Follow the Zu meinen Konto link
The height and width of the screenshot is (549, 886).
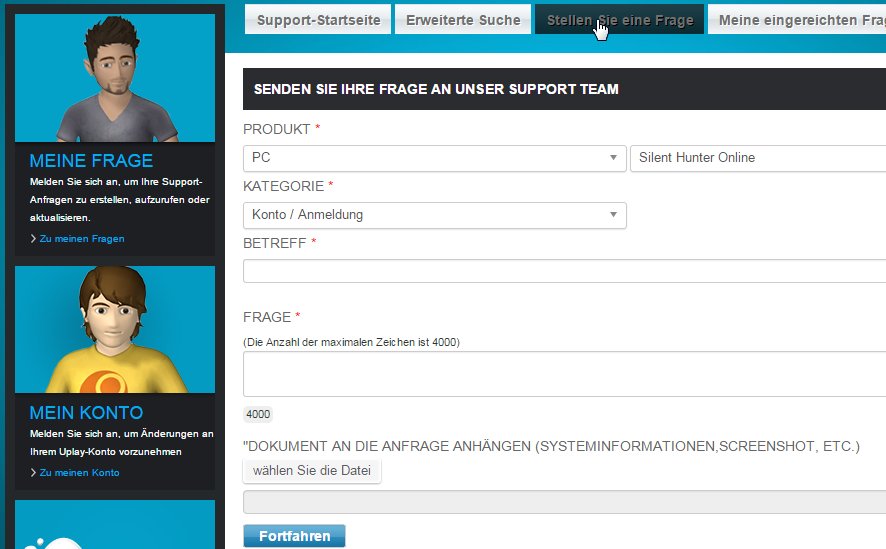[79, 473]
